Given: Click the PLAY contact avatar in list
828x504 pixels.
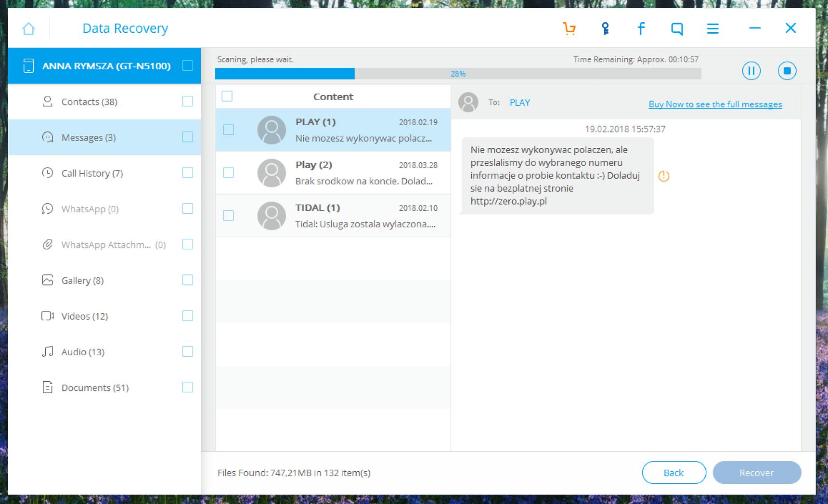Looking at the screenshot, I should pyautogui.click(x=272, y=130).
